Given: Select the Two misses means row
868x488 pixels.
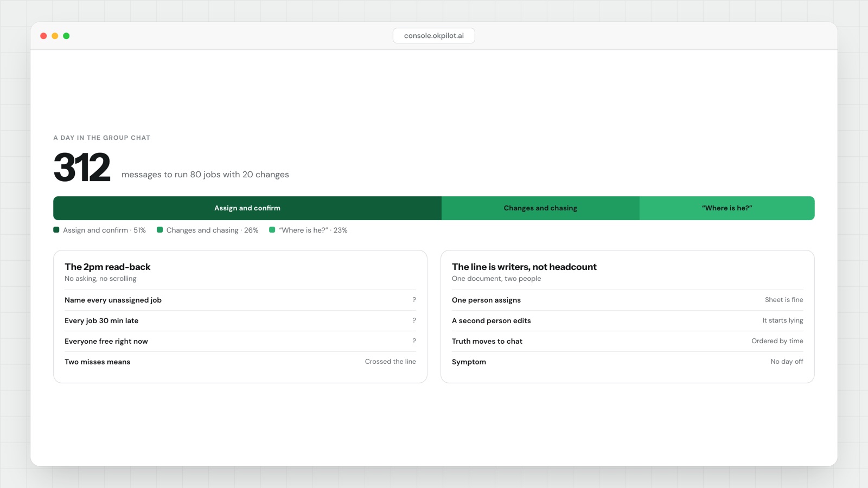Looking at the screenshot, I should (x=240, y=362).
